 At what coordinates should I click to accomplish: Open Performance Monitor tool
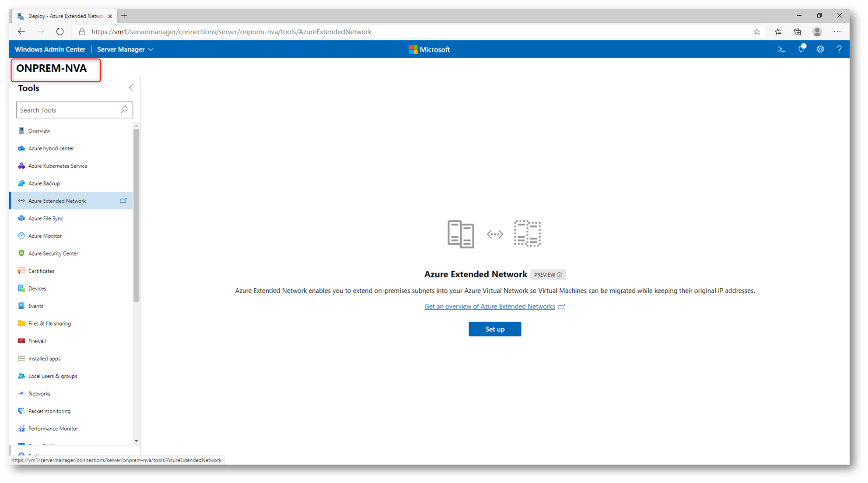tap(71, 428)
